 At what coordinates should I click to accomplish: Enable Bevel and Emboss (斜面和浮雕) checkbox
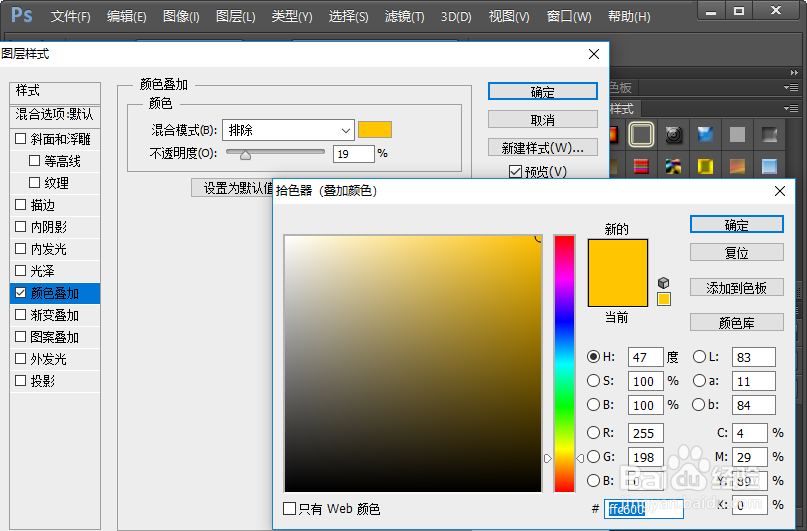coord(21,138)
